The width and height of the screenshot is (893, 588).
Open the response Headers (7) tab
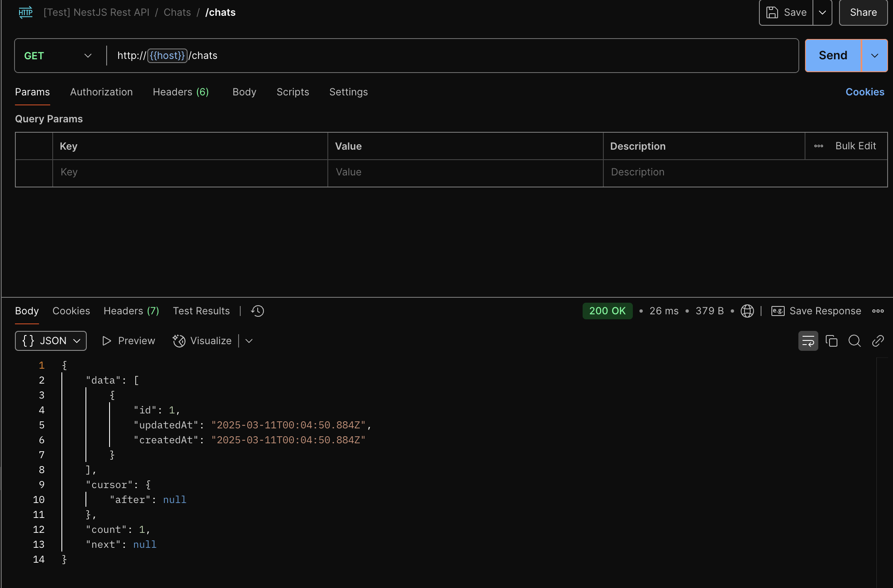coord(131,311)
